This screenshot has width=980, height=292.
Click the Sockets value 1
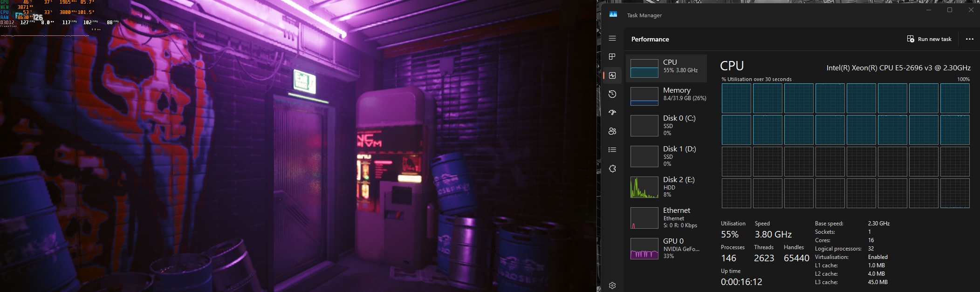(x=870, y=232)
